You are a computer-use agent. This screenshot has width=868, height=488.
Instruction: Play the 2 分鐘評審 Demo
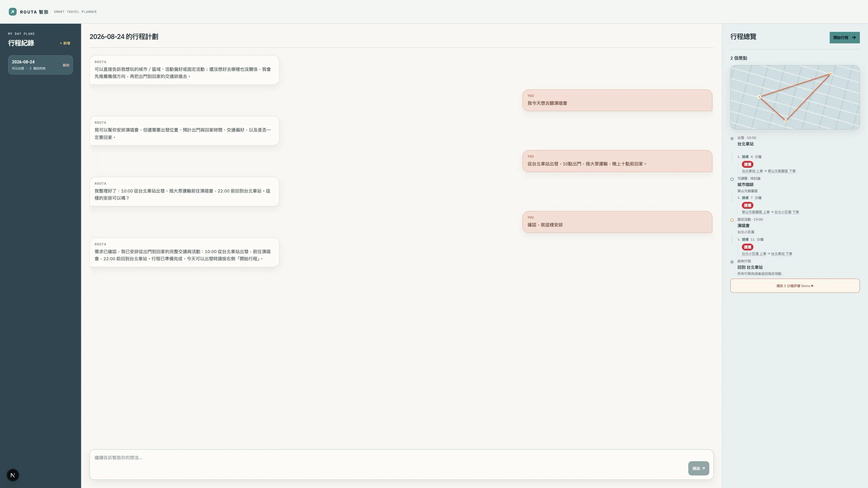(795, 286)
